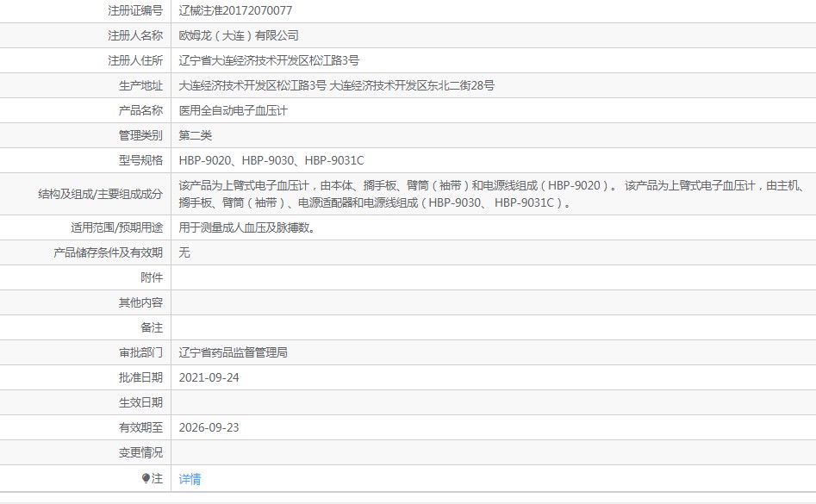Select models HBP-9020、HBP-9030、HBP-9031C

click(x=271, y=160)
